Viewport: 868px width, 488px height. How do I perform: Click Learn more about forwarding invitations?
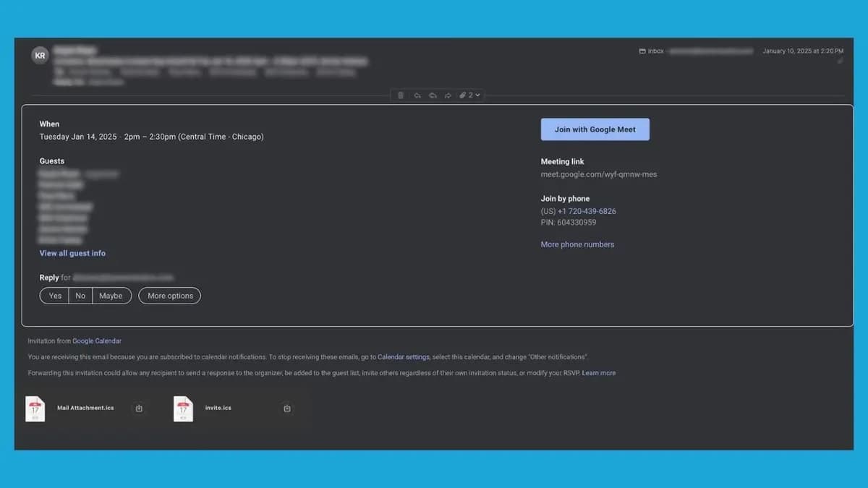pyautogui.click(x=599, y=372)
